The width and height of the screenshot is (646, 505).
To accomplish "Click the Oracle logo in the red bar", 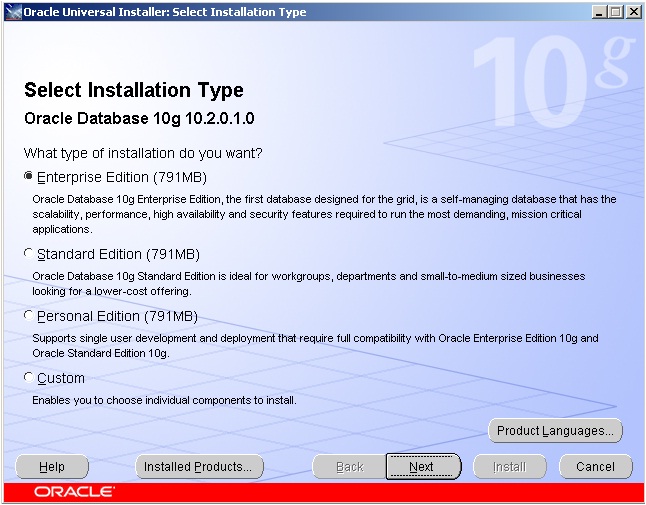I will coord(74,492).
